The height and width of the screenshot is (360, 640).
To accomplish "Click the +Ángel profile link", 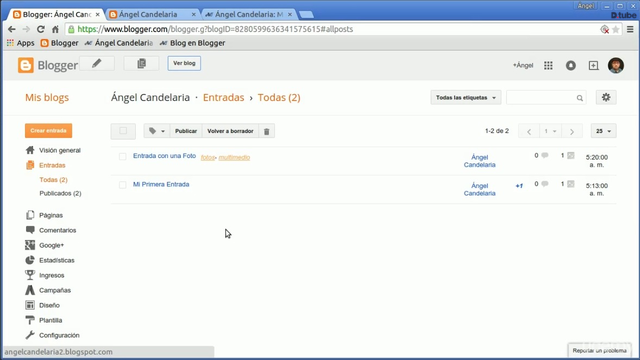I will (523, 65).
